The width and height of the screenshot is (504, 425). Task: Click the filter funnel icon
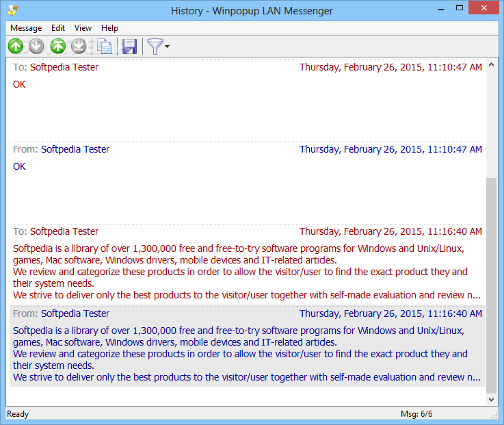tap(155, 47)
